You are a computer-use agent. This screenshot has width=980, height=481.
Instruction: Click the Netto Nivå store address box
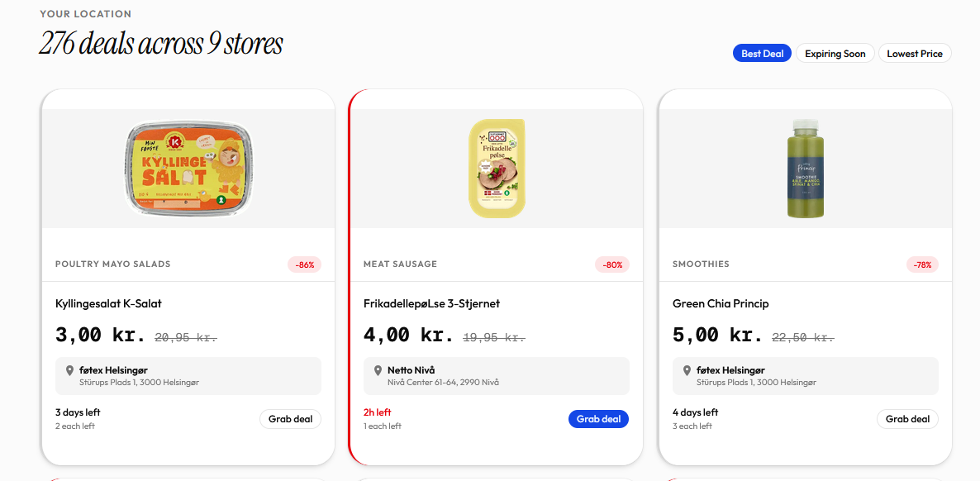click(x=497, y=376)
